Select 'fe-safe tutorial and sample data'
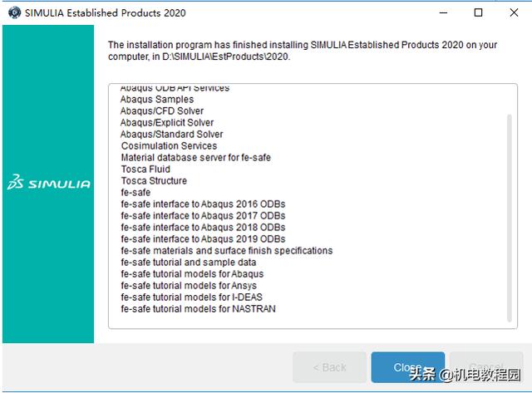532x393 pixels. (x=189, y=262)
